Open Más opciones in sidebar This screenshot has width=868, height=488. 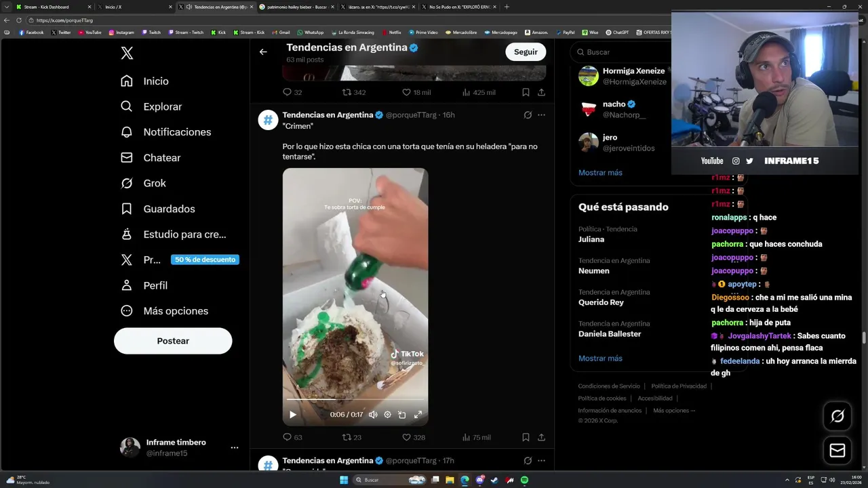point(164,311)
